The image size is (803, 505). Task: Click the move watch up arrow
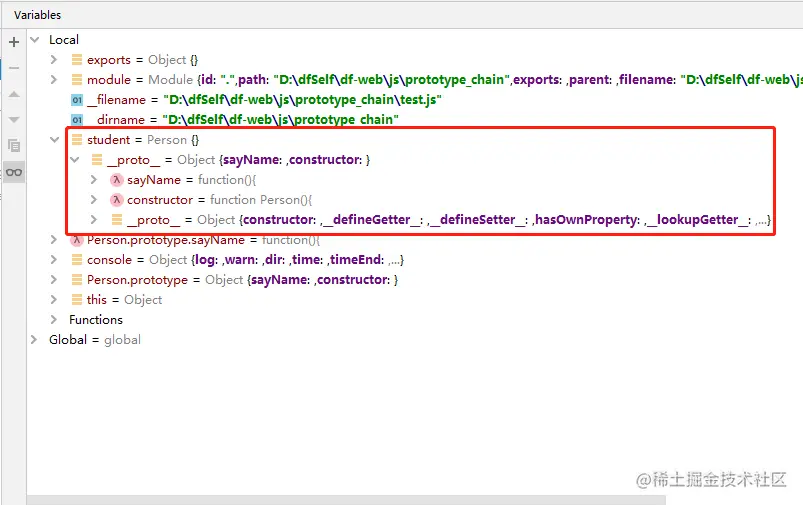14,94
